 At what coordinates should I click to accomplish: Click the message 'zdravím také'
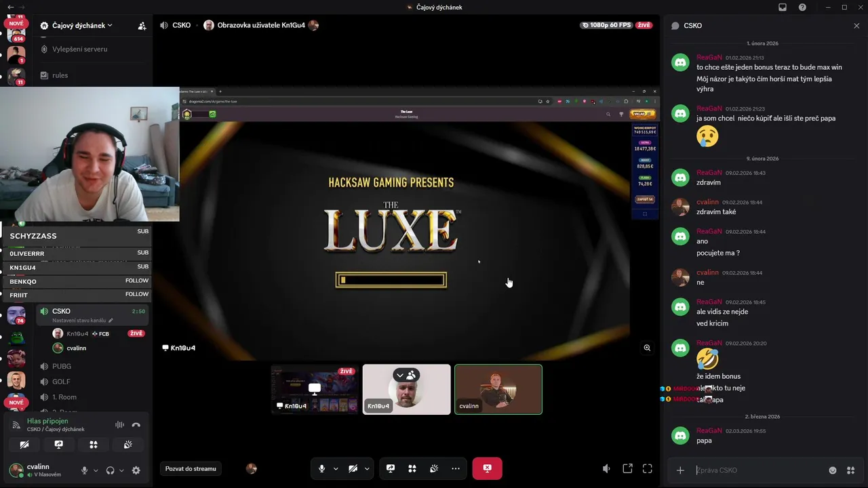point(716,211)
